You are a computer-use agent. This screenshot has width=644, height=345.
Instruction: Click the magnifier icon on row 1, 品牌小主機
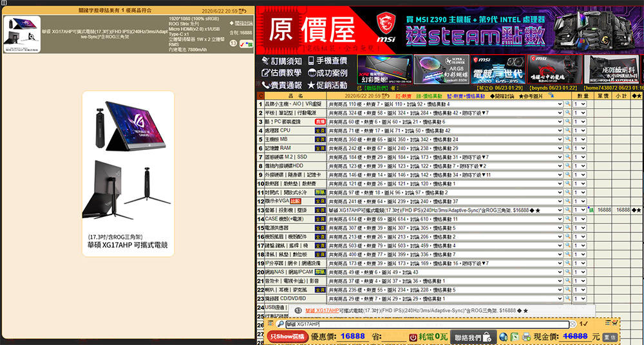[x=567, y=104]
